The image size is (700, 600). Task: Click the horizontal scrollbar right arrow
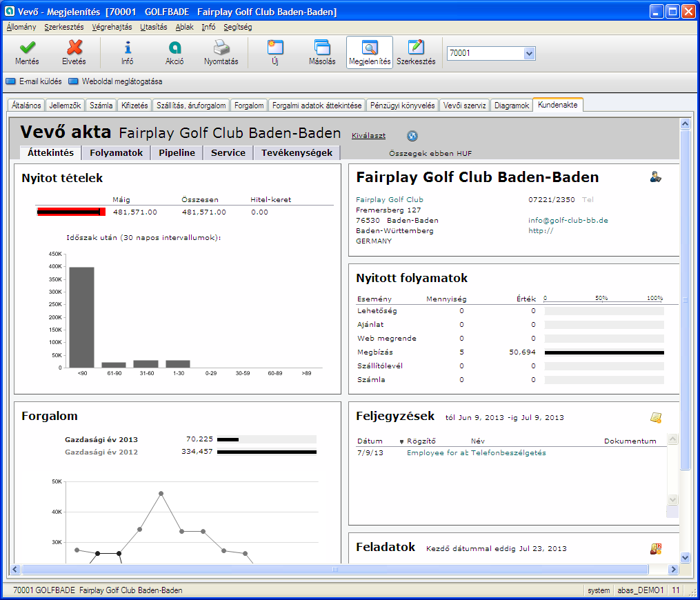(x=673, y=569)
